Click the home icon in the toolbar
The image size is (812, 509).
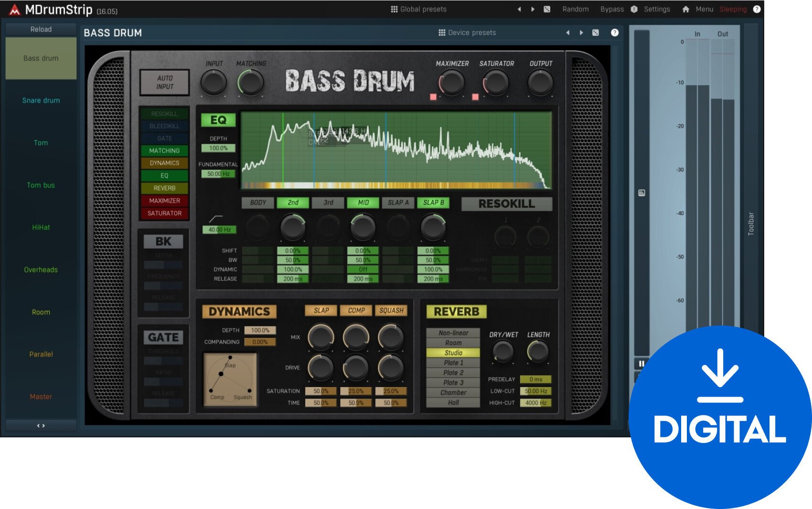[686, 9]
